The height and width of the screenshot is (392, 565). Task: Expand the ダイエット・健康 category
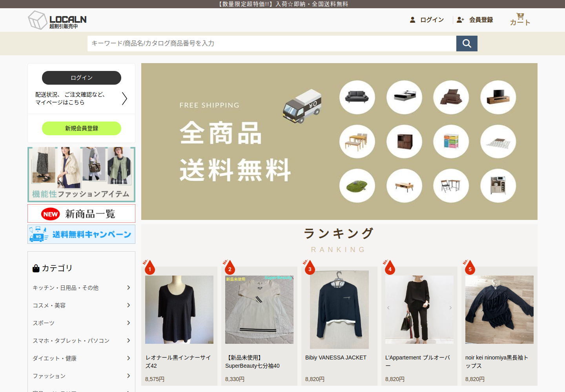(x=81, y=358)
